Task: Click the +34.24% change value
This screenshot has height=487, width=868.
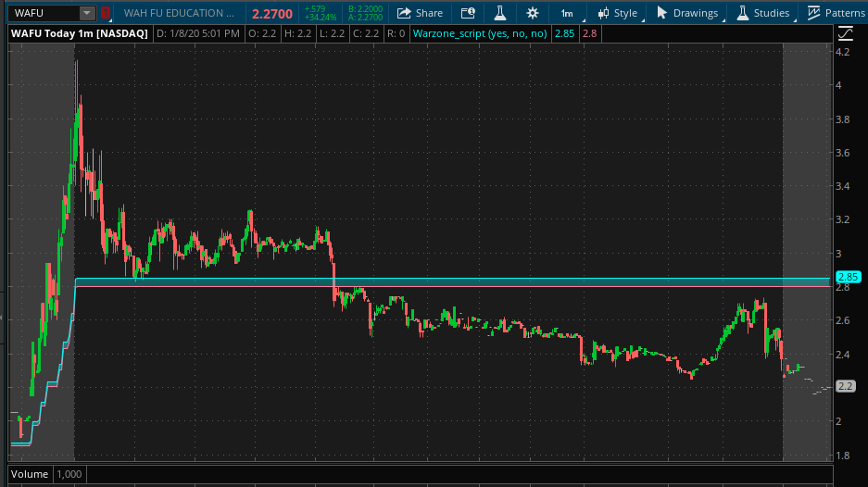Action: 321,18
